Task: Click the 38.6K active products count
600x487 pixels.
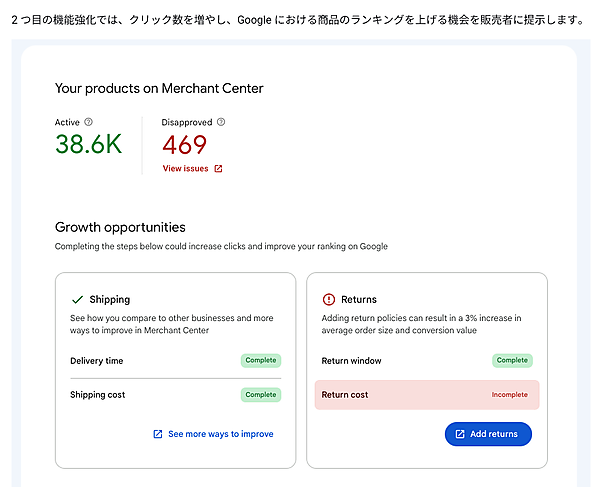Action: (88, 145)
